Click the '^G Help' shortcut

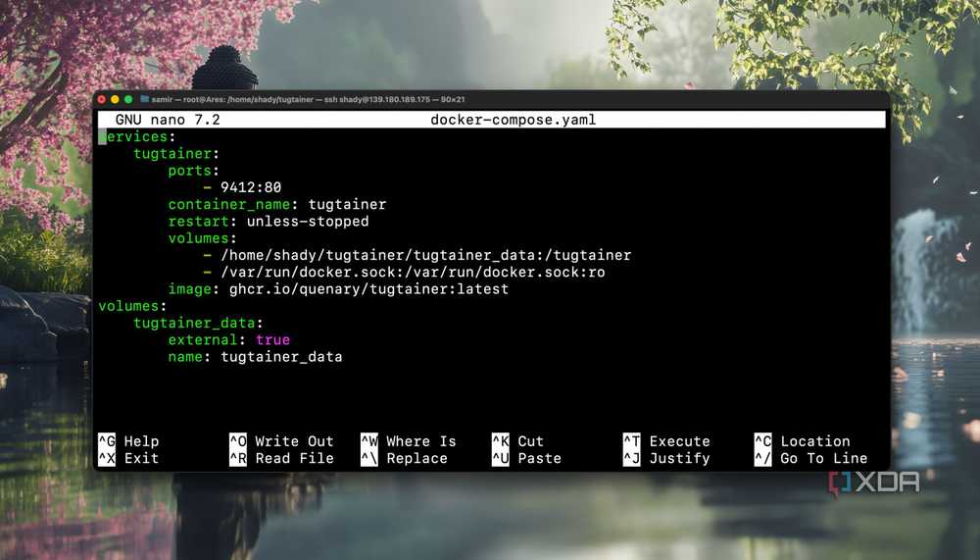coord(128,440)
